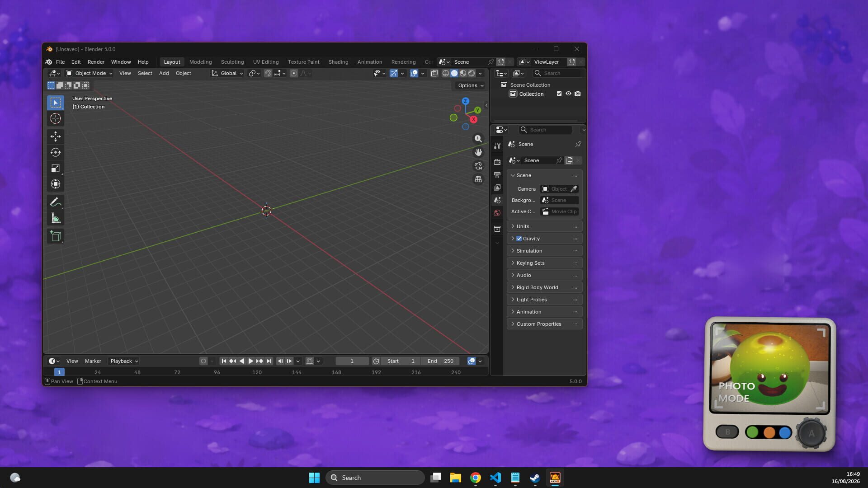
Task: Open the Render menu
Action: pyautogui.click(x=96, y=62)
